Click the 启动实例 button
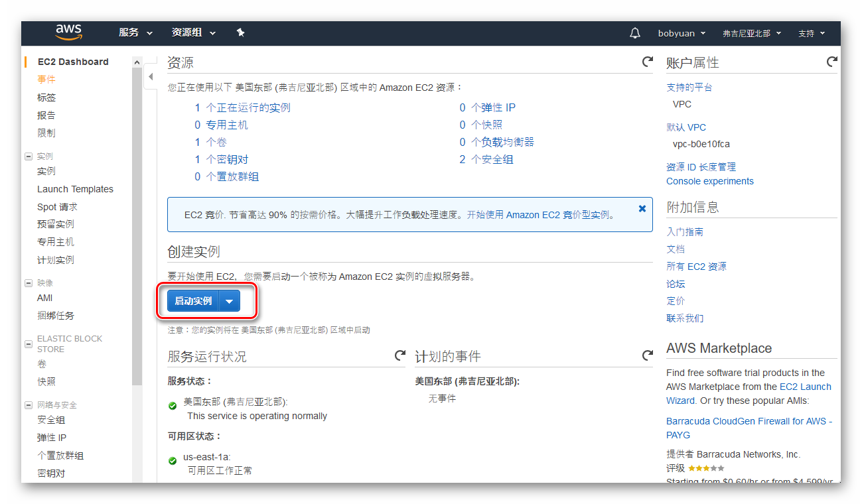This screenshot has height=504, width=862. [x=193, y=301]
